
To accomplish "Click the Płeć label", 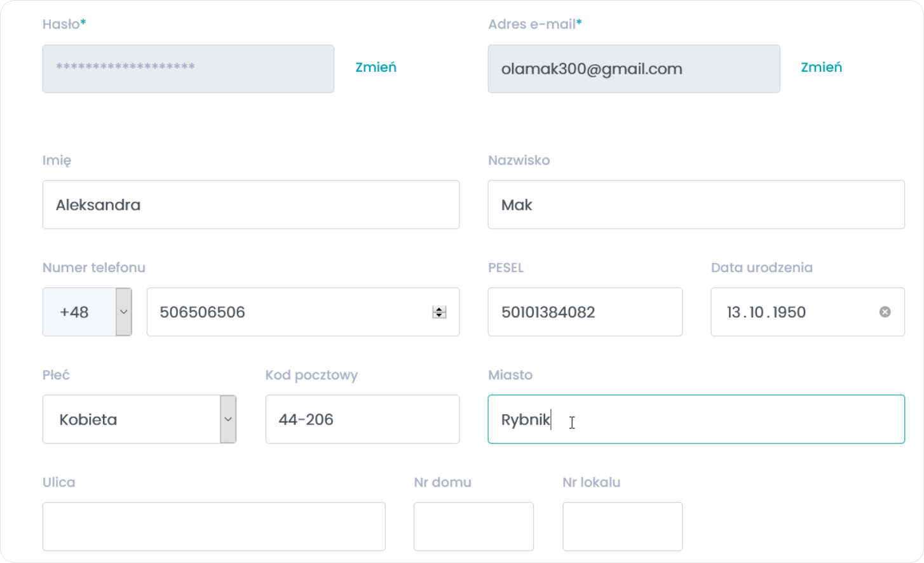I will (x=56, y=375).
